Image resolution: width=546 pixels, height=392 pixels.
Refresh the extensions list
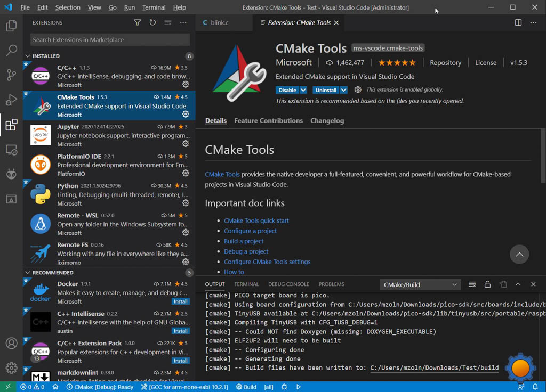pyautogui.click(x=152, y=22)
